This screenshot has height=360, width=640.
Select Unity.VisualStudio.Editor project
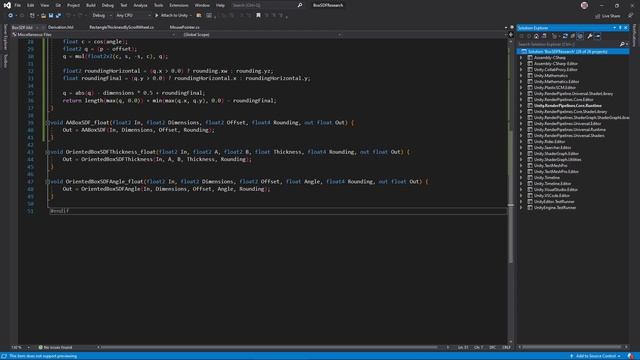[x=556, y=189]
